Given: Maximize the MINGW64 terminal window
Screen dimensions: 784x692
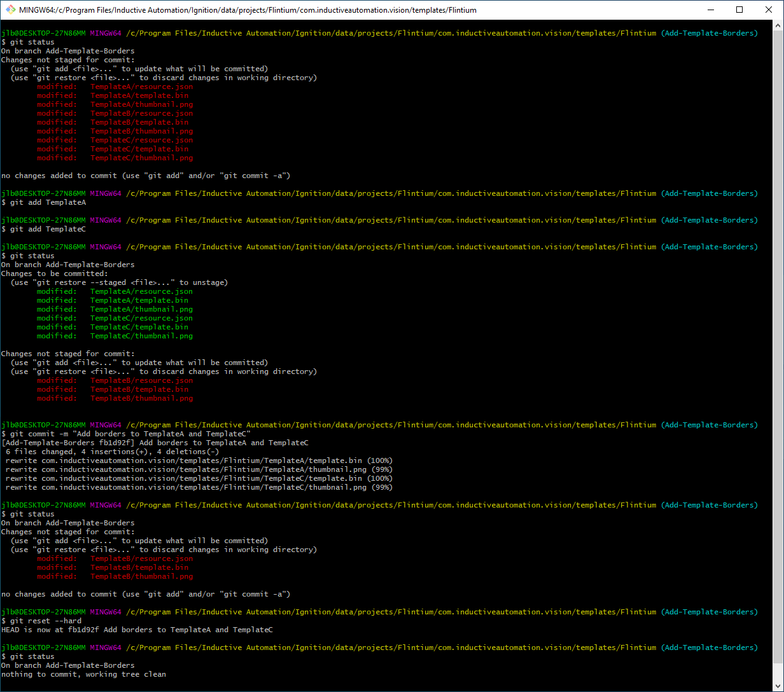Looking at the screenshot, I should coord(739,10).
